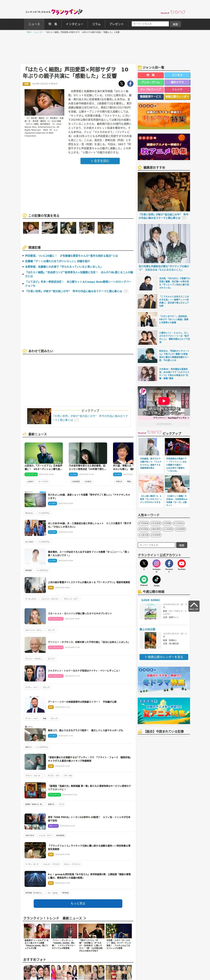Select the 映画 genre button
The width and height of the screenshot is (210, 980).
click(150, 75)
